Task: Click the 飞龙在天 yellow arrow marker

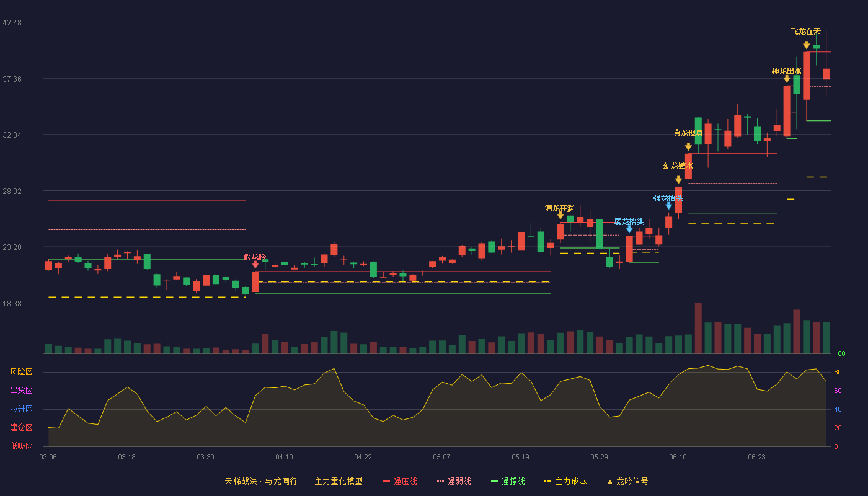Action: tap(807, 45)
